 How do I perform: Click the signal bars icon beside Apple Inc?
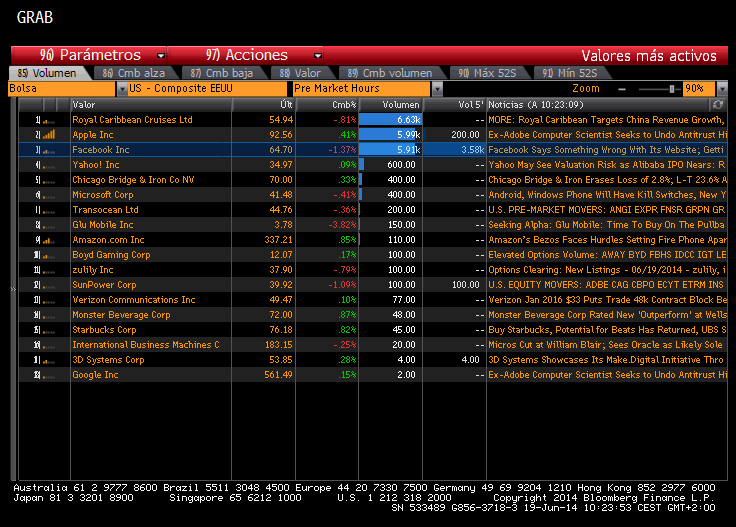[49, 135]
